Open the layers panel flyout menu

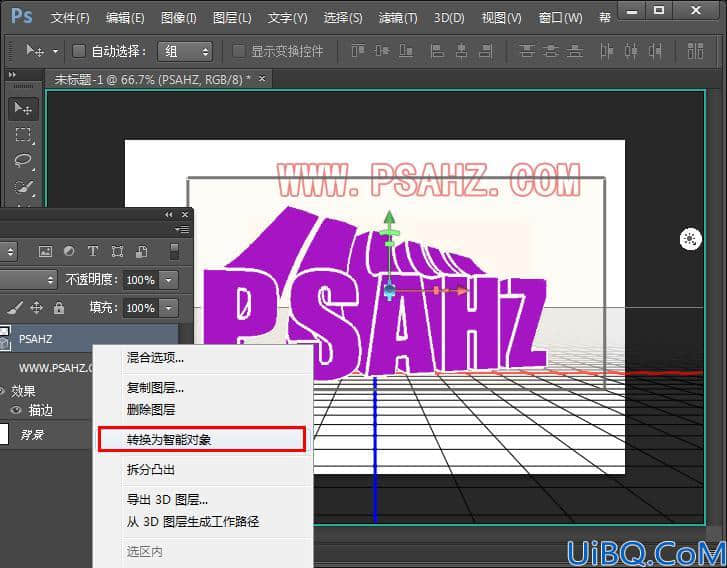[x=183, y=229]
